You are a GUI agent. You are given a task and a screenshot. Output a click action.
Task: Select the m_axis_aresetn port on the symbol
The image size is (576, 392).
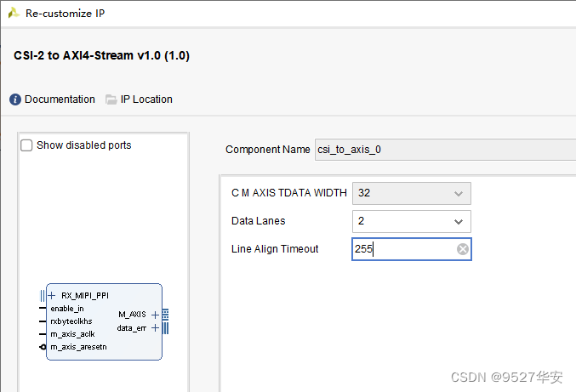pyautogui.click(x=77, y=347)
